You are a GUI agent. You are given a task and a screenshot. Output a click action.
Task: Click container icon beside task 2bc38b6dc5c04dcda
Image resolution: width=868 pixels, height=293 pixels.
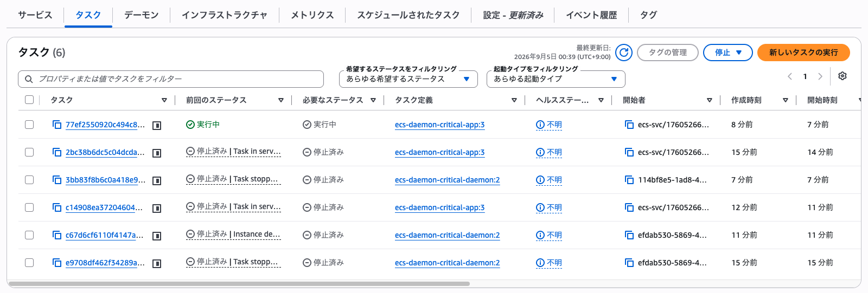click(157, 153)
